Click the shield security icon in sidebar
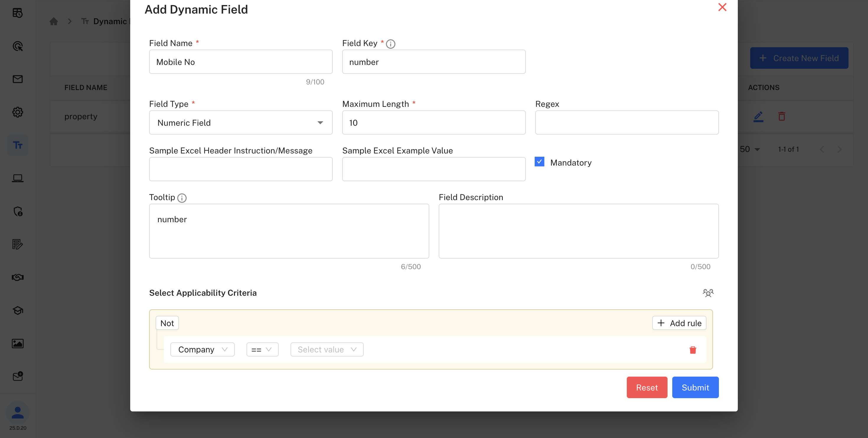The image size is (868, 438). 17,212
